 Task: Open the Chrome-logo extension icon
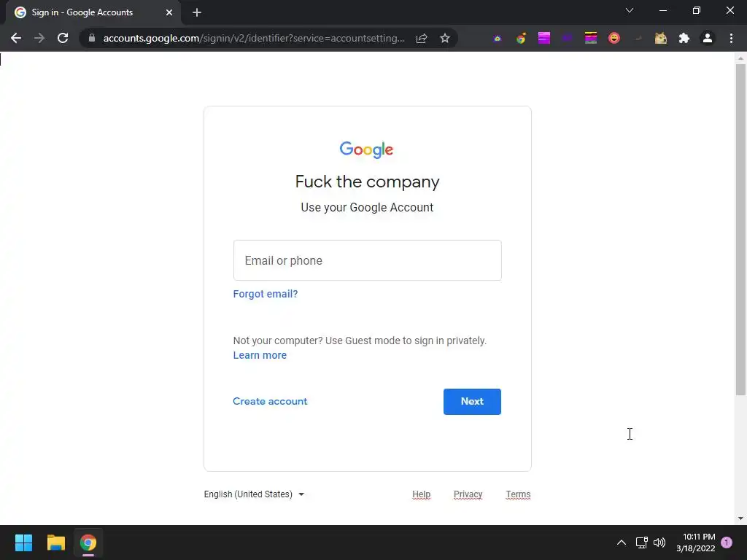521,38
